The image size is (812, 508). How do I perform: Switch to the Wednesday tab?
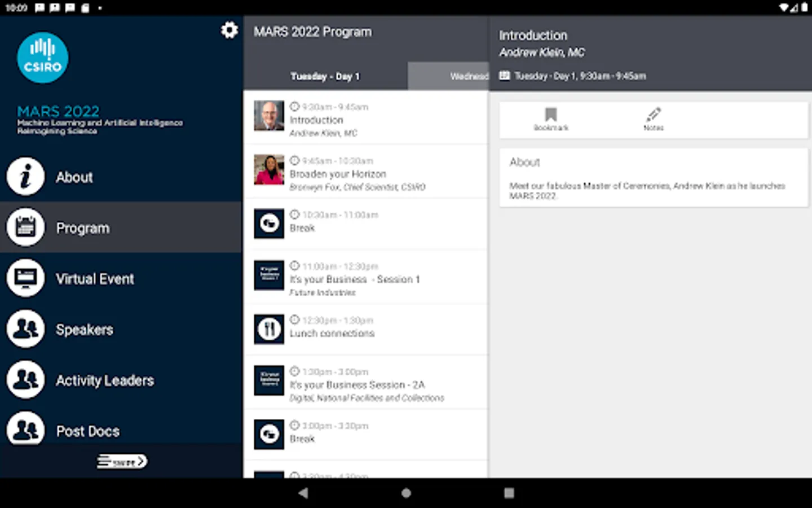point(448,76)
